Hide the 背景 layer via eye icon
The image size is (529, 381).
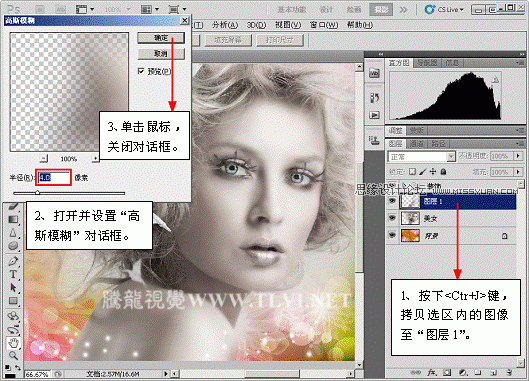pyautogui.click(x=392, y=235)
